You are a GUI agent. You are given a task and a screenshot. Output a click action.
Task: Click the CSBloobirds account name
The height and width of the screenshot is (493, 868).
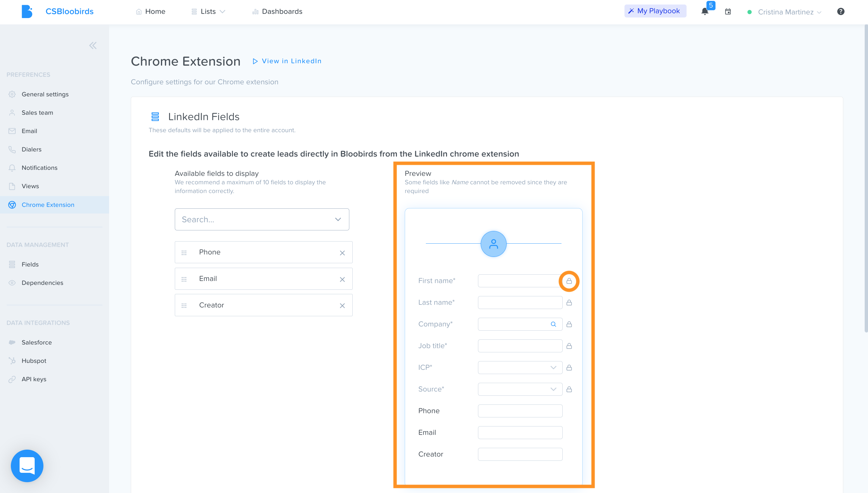coord(69,11)
